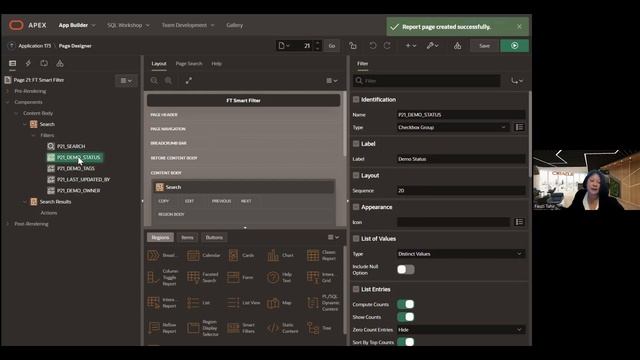Open the SQL Workshop menu

coord(128,25)
